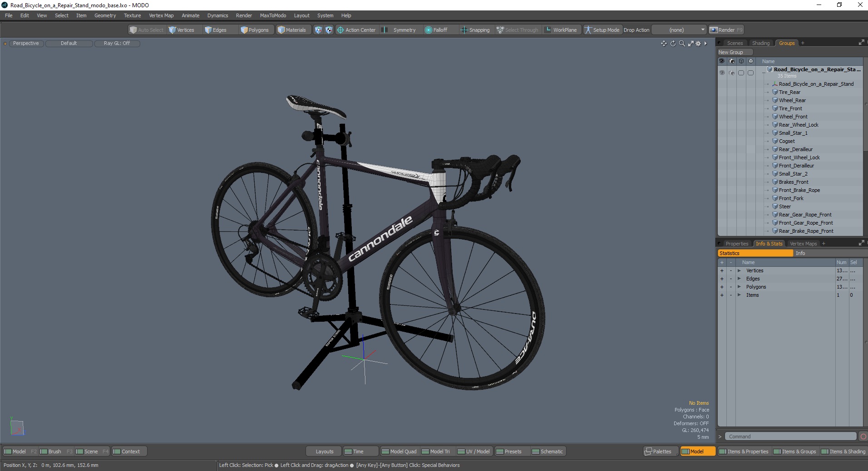Open the Geometry menu

click(105, 15)
